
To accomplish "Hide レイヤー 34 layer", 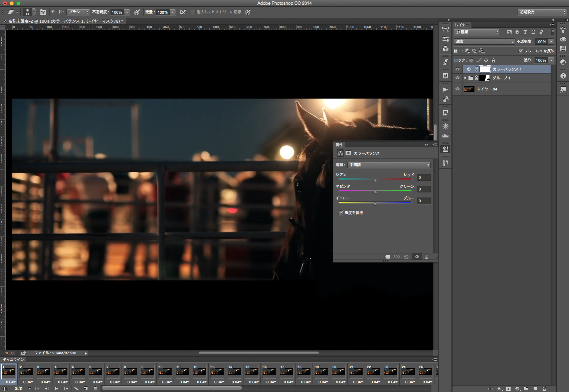I will 457,89.
